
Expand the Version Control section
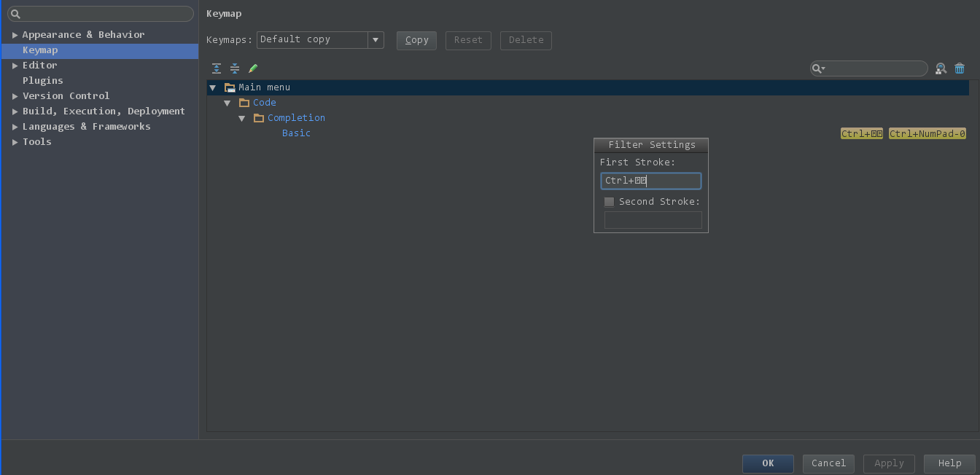tap(15, 96)
